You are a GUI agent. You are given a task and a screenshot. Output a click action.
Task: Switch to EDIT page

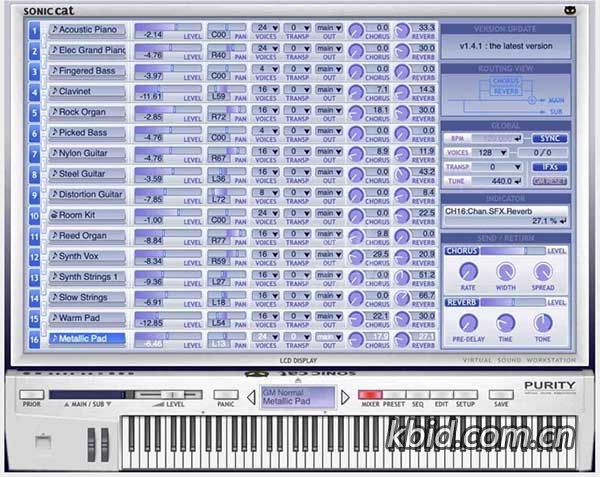point(442,394)
